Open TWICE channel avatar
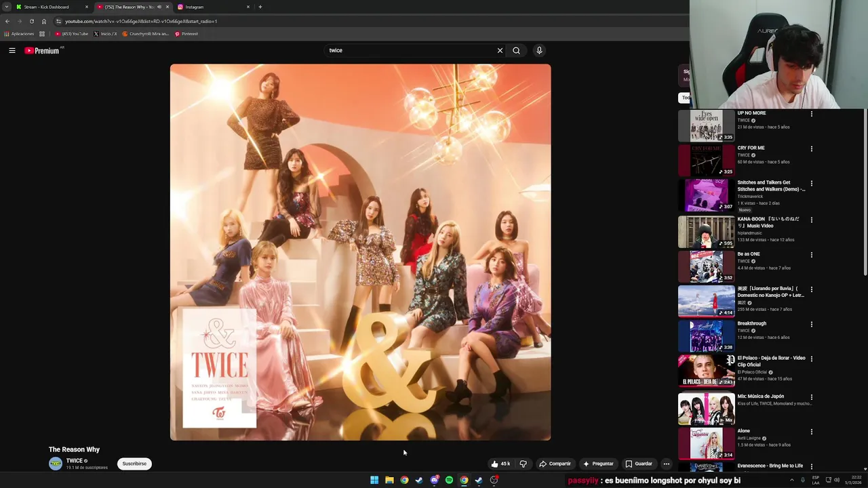 point(56,464)
